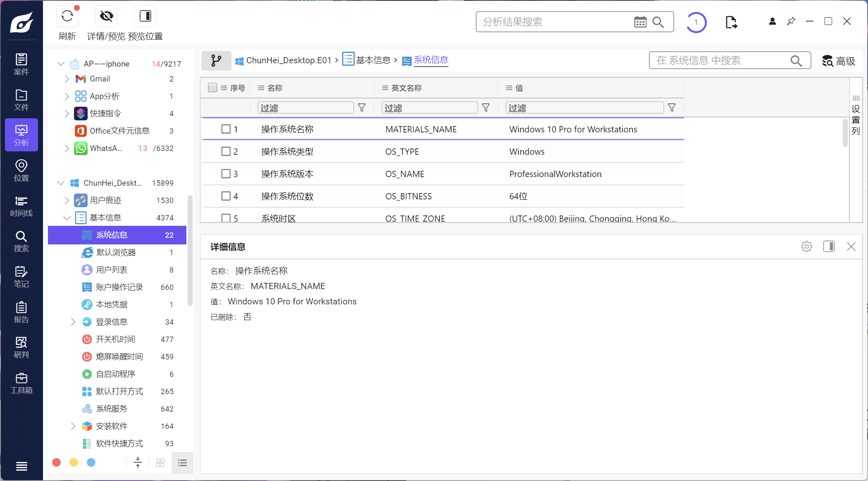Screen dimensions: 868x481
Task: Click the red color tag dot
Action: coord(57,462)
